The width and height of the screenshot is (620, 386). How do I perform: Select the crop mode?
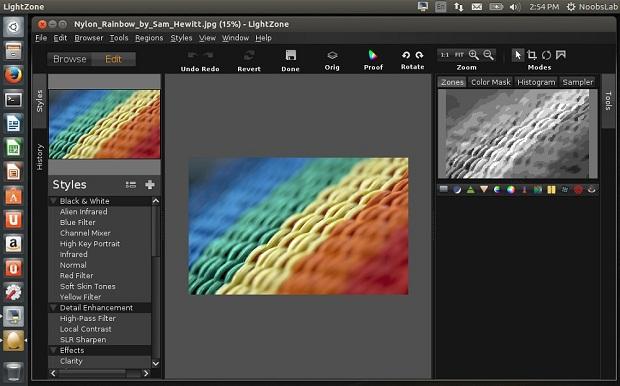tap(532, 55)
